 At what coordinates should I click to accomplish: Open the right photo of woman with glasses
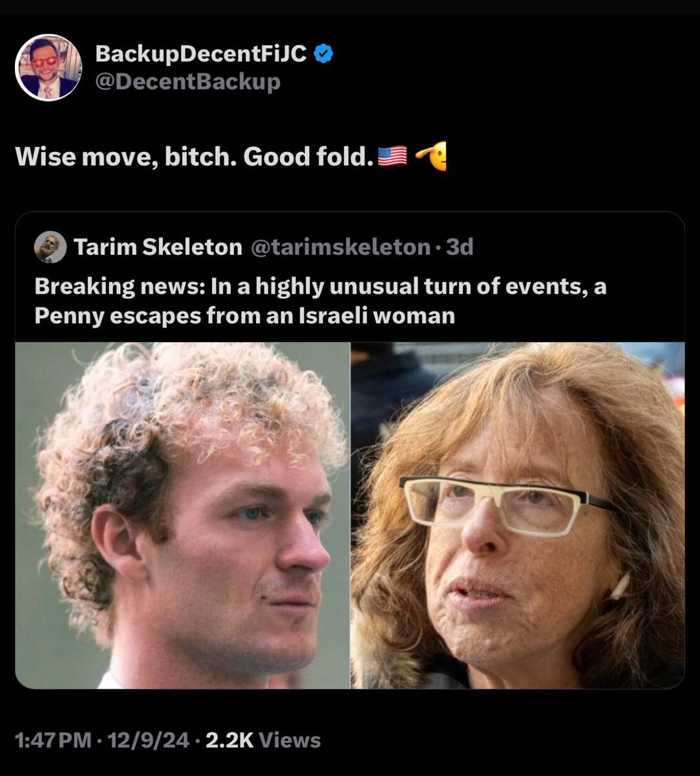click(517, 515)
